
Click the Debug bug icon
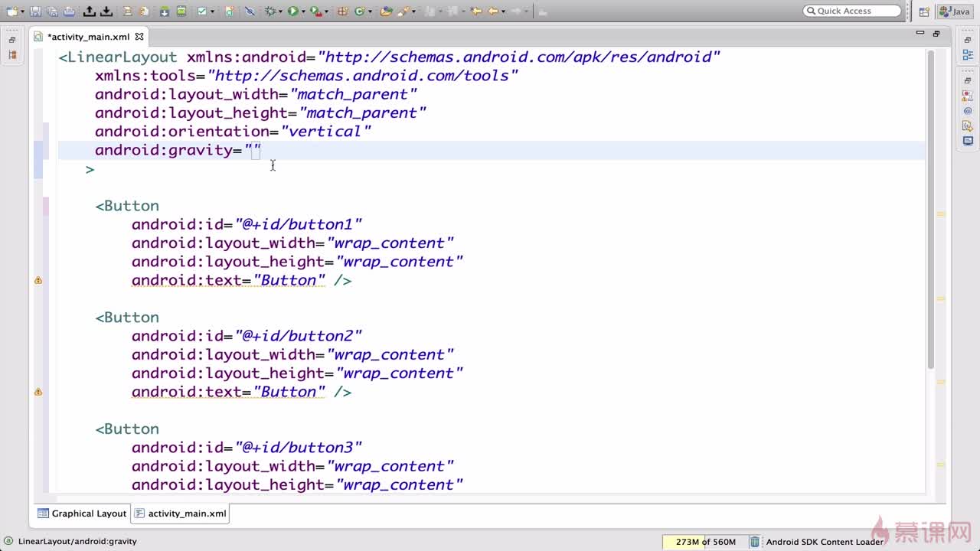pyautogui.click(x=270, y=11)
